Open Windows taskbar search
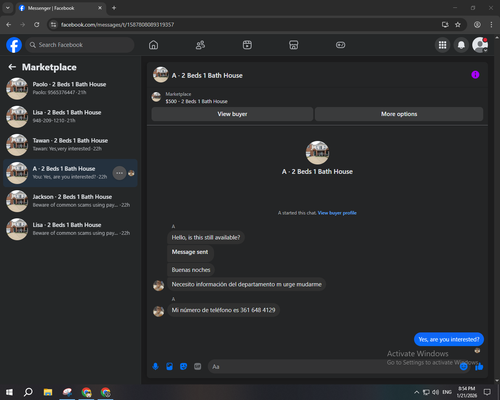This screenshot has height=400, width=500. tap(28, 392)
